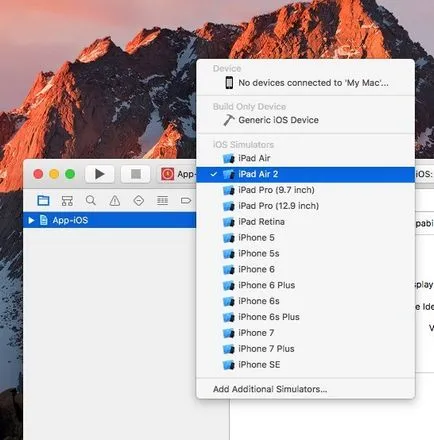Click the simulator icon next to iPad Pro (12.9 inch)
Screen dimensions: 434x440
coord(229,206)
